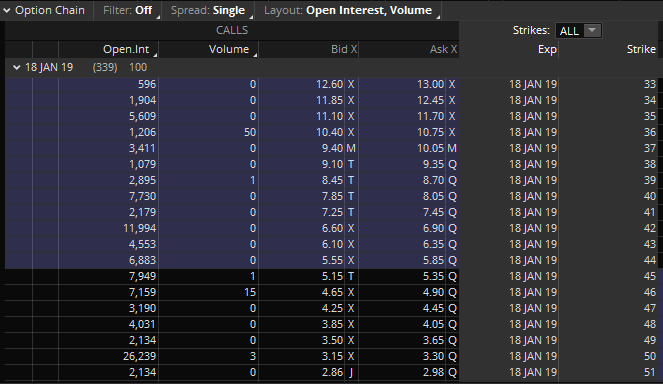Click strike value 33
The image size is (663, 384).
point(649,84)
